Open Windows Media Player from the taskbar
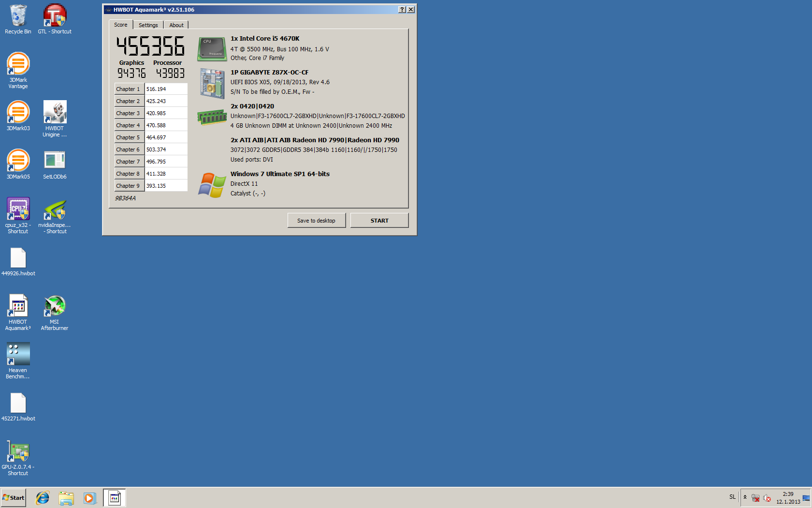 coord(89,498)
